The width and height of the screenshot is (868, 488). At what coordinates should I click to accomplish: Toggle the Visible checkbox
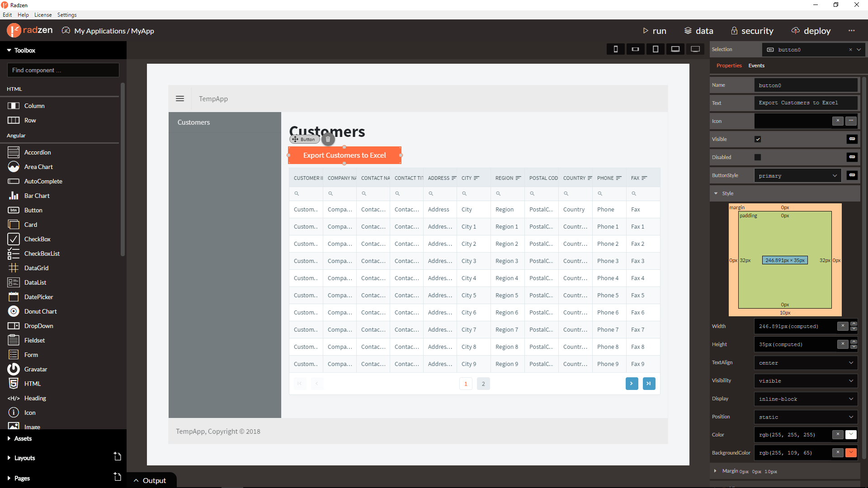tap(758, 139)
